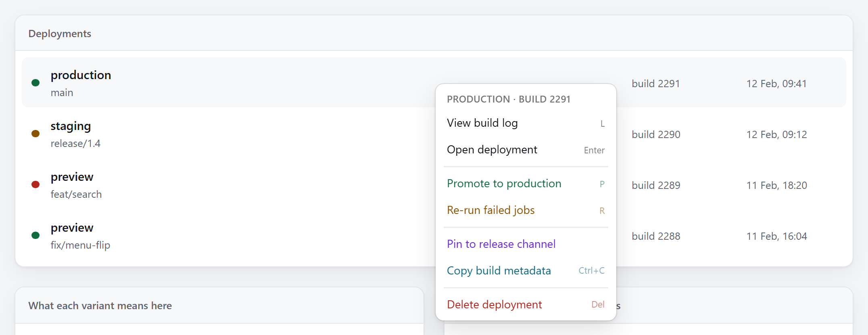Click the main branch label under production
This screenshot has width=868, height=335.
(x=62, y=93)
